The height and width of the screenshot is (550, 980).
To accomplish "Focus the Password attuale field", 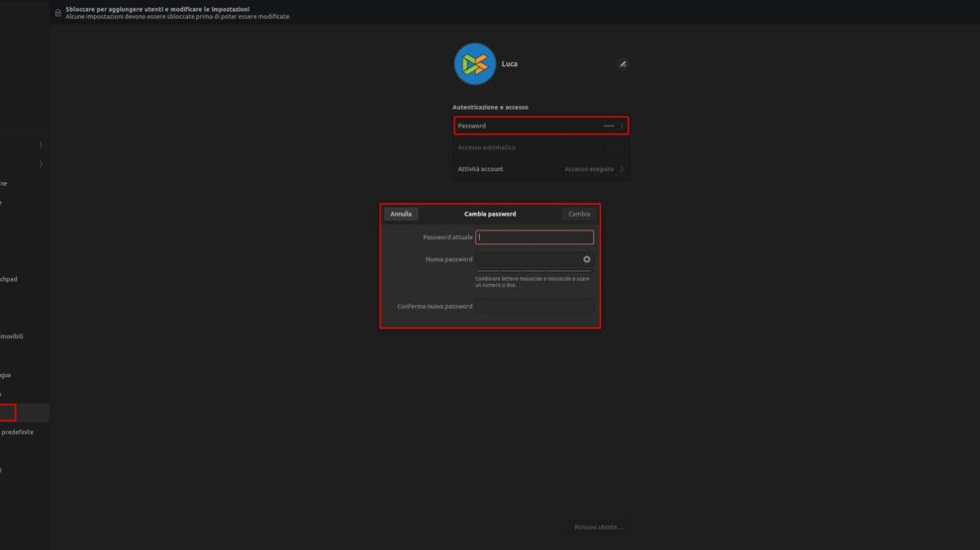I will 535,237.
